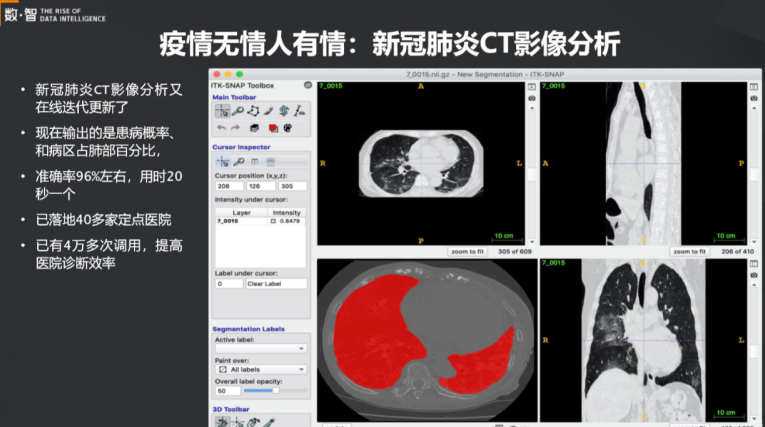This screenshot has height=427, width=765.
Task: Take a snapshot of the coronal view
Action: coord(754,275)
